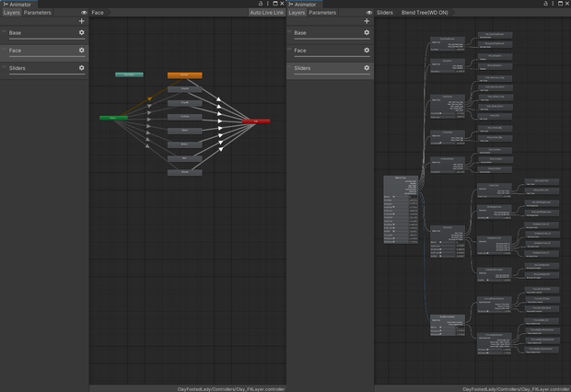
Task: Lock the Animator window showing the Face graph
Action: click(x=261, y=4)
